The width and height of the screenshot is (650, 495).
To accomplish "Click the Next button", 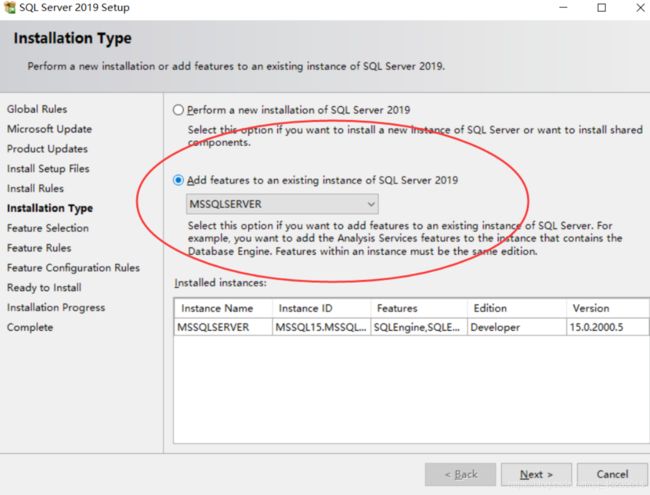I will click(x=536, y=473).
